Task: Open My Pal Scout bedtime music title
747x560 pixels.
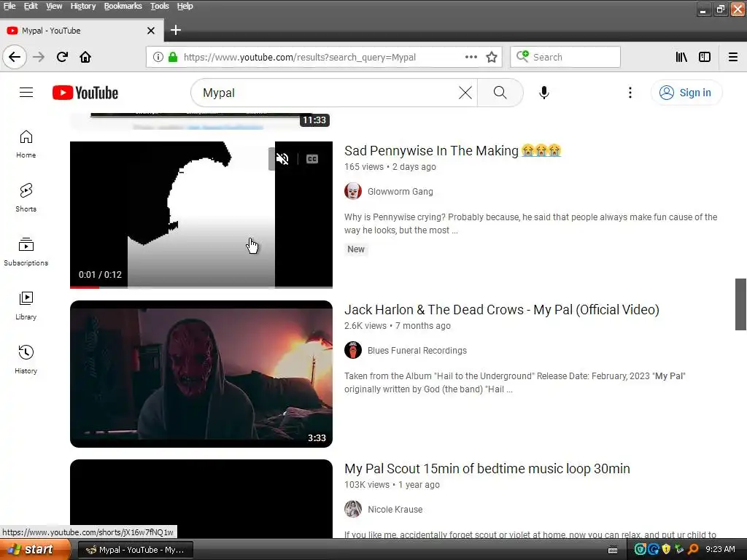Action: point(487,469)
